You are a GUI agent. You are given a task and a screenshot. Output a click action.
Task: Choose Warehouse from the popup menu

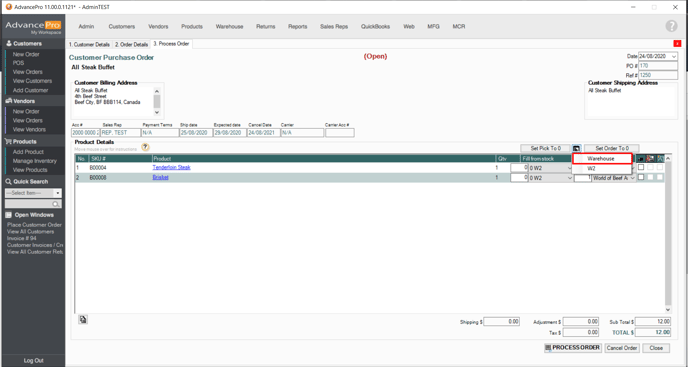602,158
